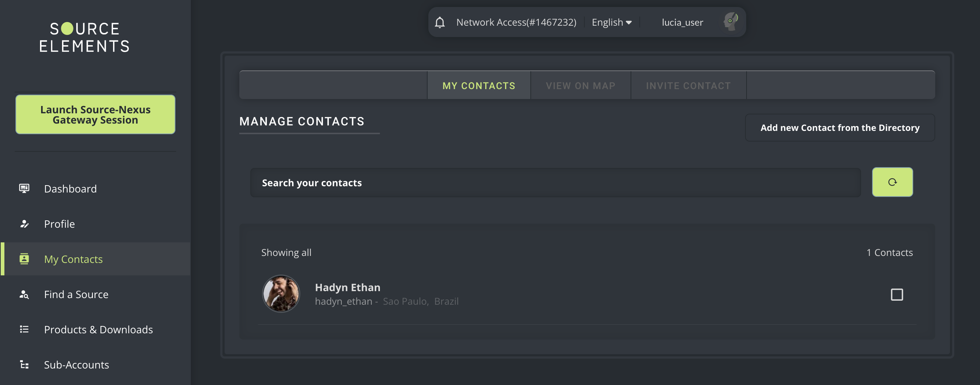Click the notification bell icon

[440, 22]
